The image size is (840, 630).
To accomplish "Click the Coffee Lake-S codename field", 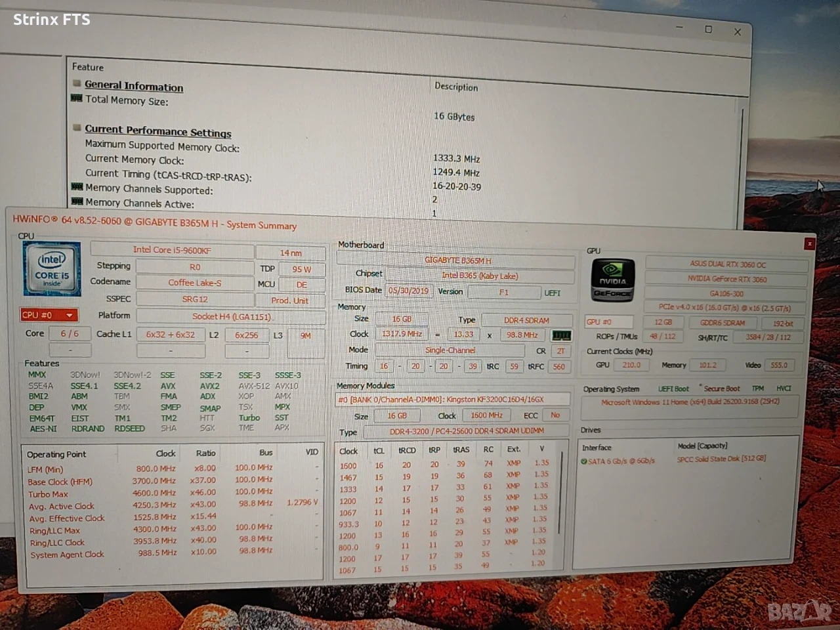I will [195, 283].
